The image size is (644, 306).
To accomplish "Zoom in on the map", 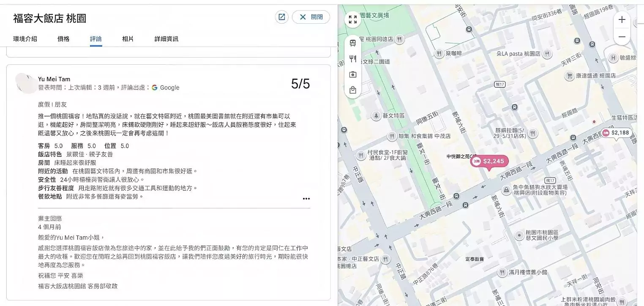I will [x=622, y=20].
